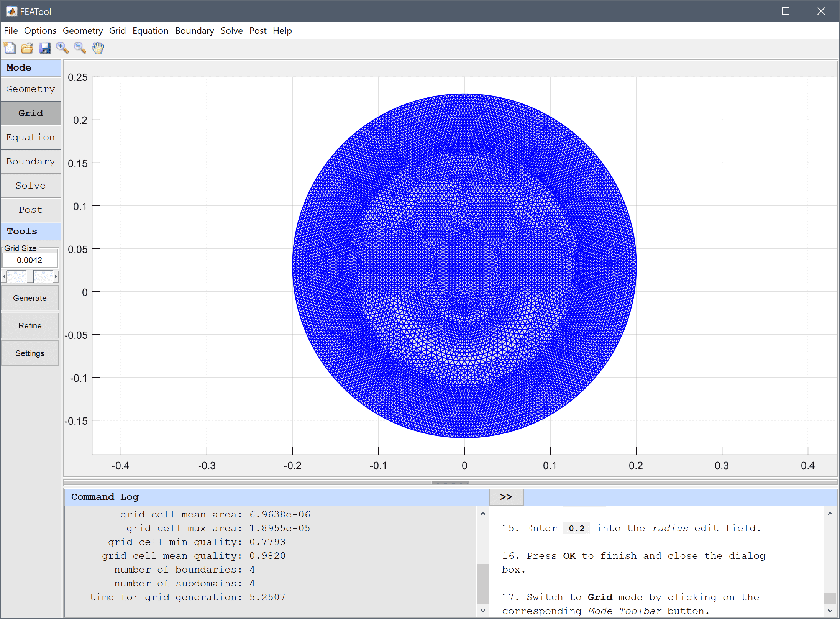Image resolution: width=840 pixels, height=619 pixels.
Task: Click the Save floppy disk icon
Action: point(45,48)
